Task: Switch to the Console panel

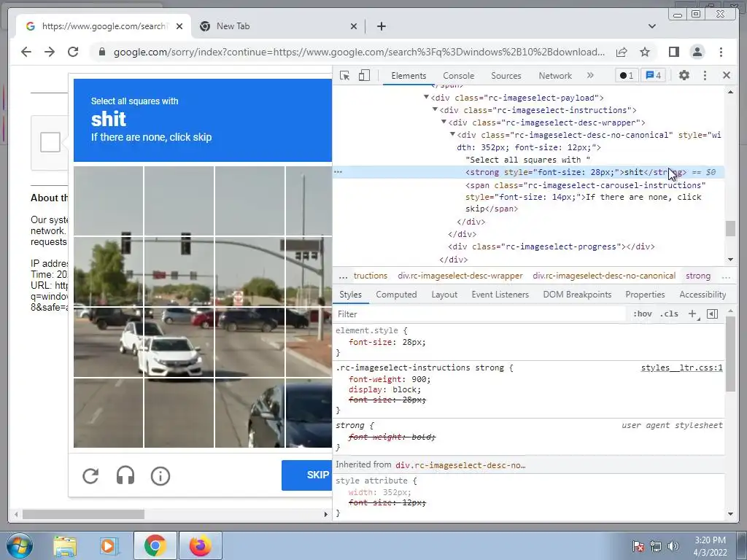Action: (x=458, y=76)
